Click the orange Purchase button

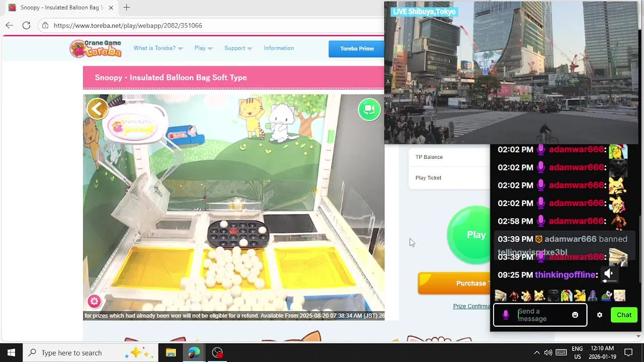coord(454,283)
